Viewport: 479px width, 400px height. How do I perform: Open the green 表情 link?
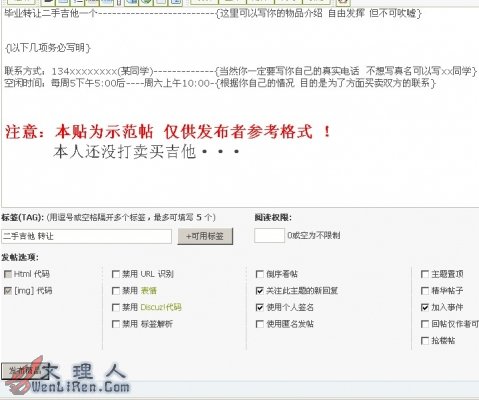(x=149, y=291)
